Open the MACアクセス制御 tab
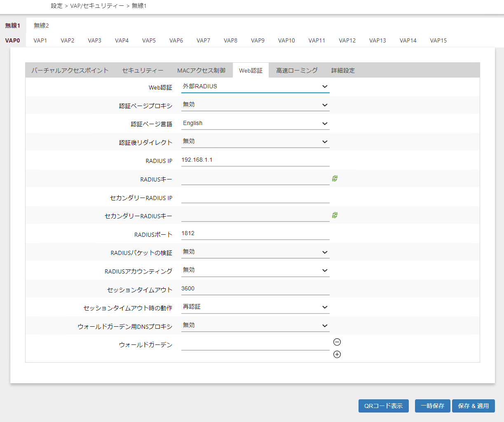504x422 pixels. [202, 71]
